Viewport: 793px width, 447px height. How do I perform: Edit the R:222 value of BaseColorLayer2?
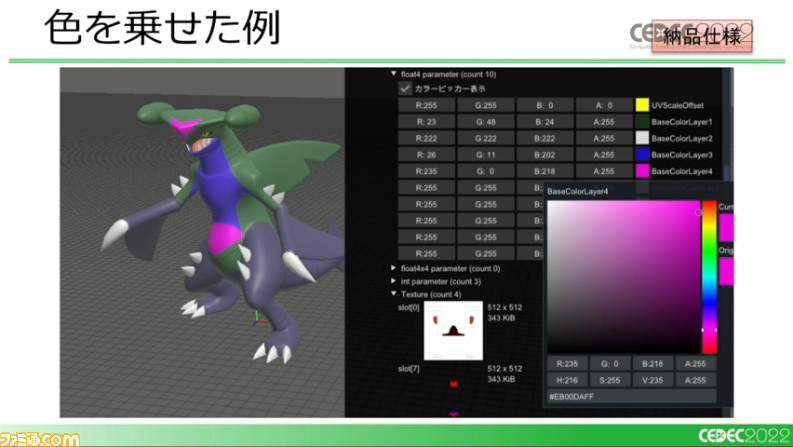(426, 138)
